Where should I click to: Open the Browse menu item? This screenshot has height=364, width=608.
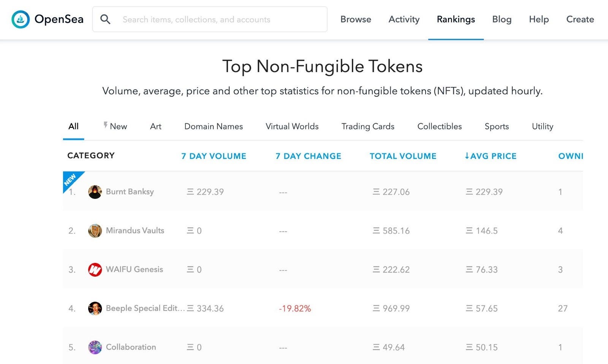click(356, 19)
